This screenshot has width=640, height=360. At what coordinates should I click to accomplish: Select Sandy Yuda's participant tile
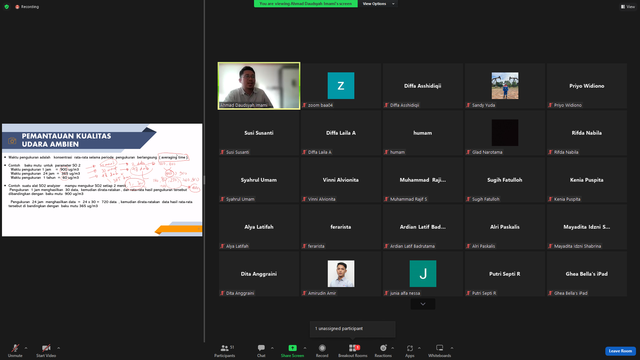[505, 86]
